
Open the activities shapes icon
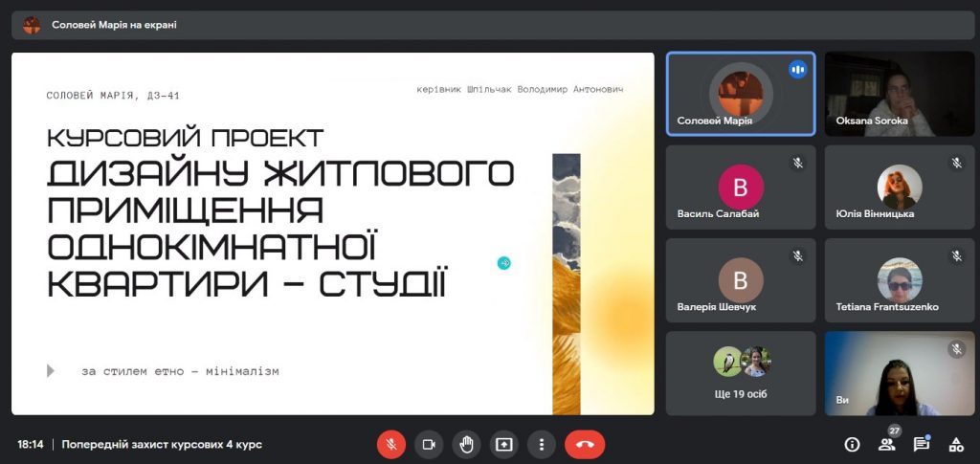tap(955, 444)
